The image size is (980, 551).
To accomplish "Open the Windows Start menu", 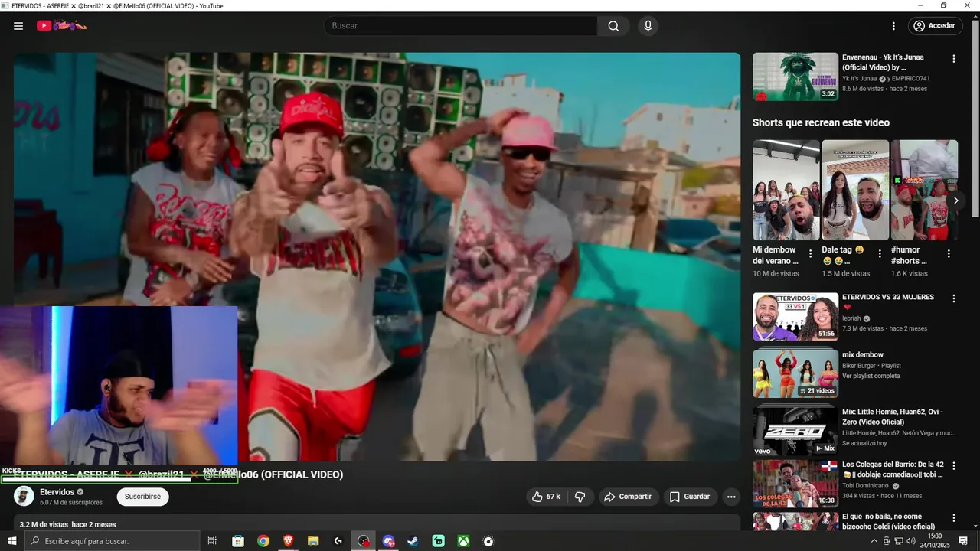I will click(x=12, y=541).
